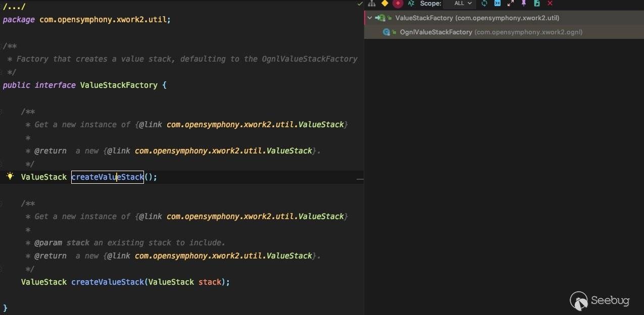This screenshot has width=644, height=315.
Task: Click the yellow diamond toolbar icon
Action: pyautogui.click(x=385, y=4)
